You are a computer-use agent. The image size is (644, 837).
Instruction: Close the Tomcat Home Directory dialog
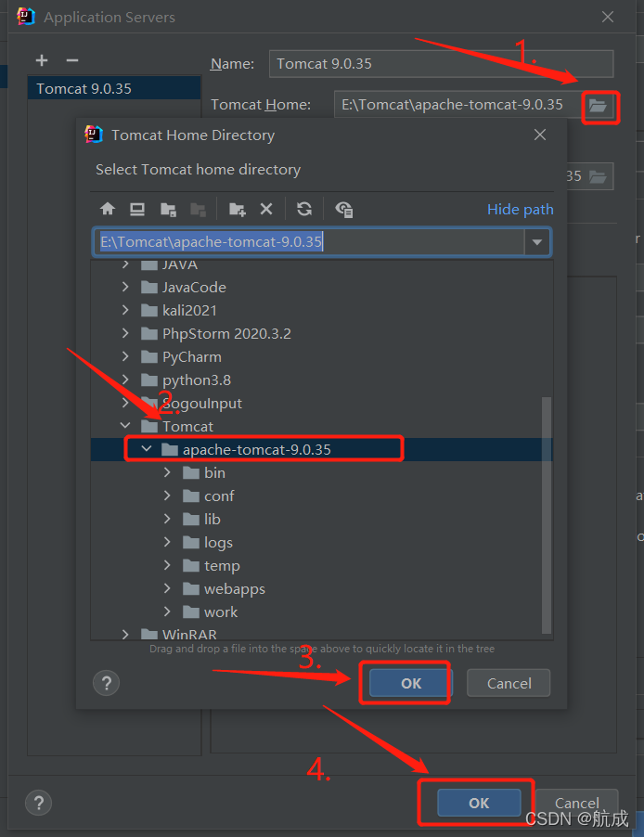pos(540,135)
